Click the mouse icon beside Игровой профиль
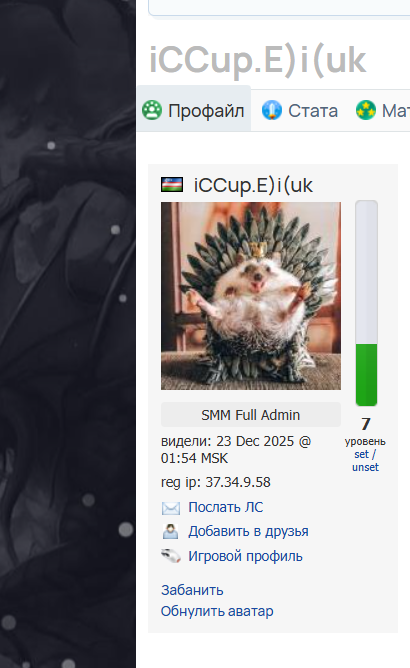The image size is (410, 668). coord(170,556)
